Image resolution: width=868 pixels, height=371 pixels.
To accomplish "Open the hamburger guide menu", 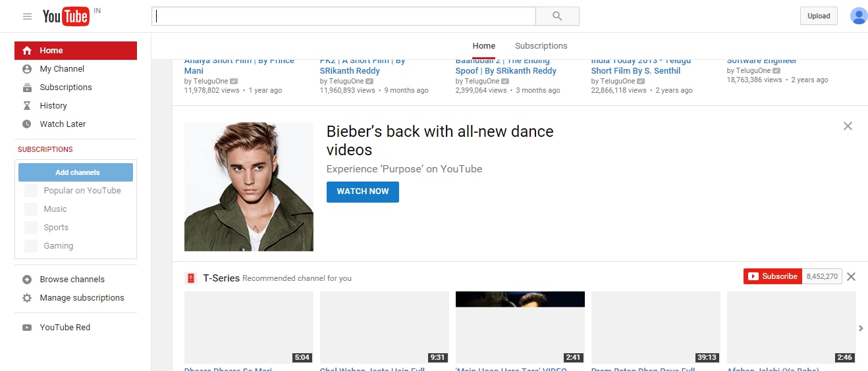I will click(27, 16).
